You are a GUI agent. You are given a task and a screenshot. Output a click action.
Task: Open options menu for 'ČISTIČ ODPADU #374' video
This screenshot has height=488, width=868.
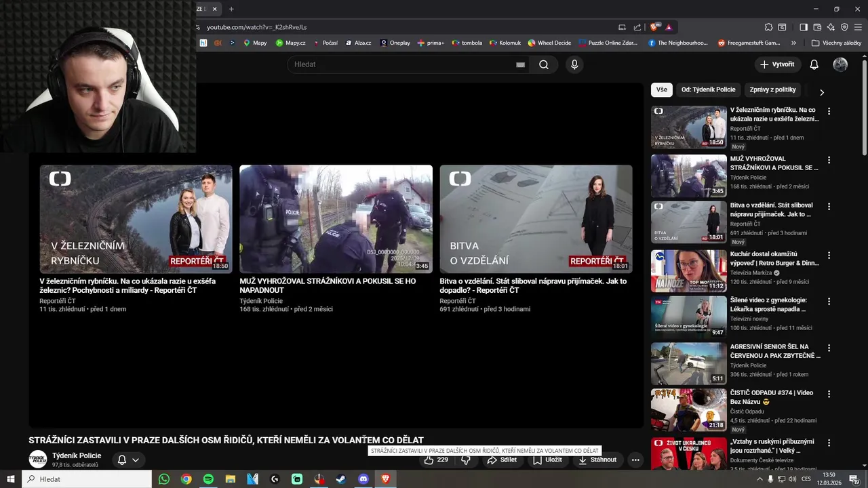829,394
